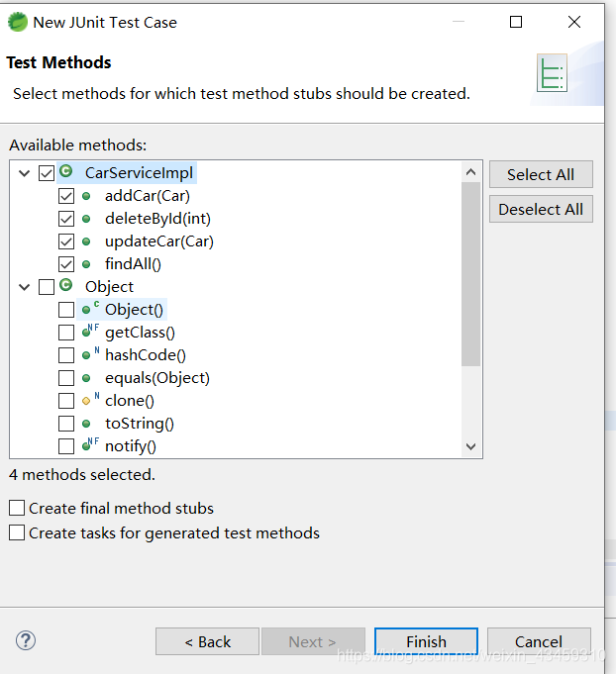Select the hashCode() row label
Viewport: 616px width, 674px height.
click(146, 355)
